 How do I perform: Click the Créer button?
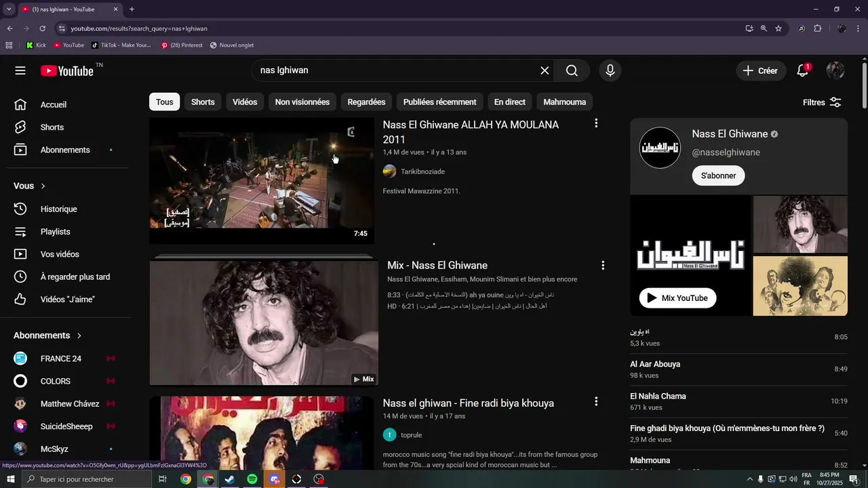(761, 70)
